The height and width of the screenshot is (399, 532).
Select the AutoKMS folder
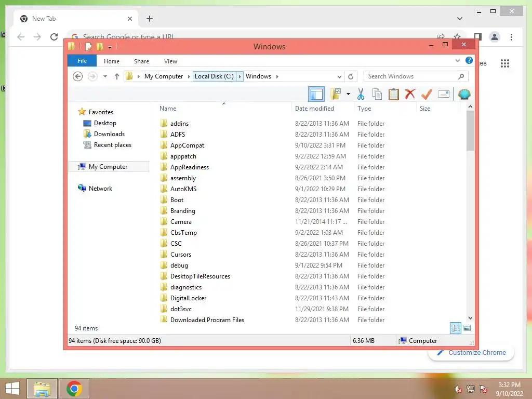click(x=183, y=189)
